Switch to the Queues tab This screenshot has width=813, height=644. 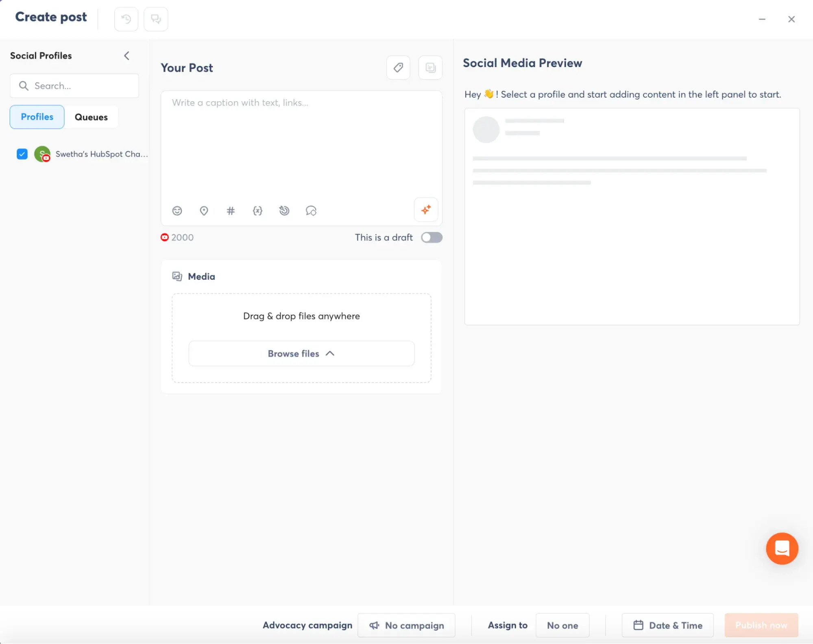coord(90,116)
